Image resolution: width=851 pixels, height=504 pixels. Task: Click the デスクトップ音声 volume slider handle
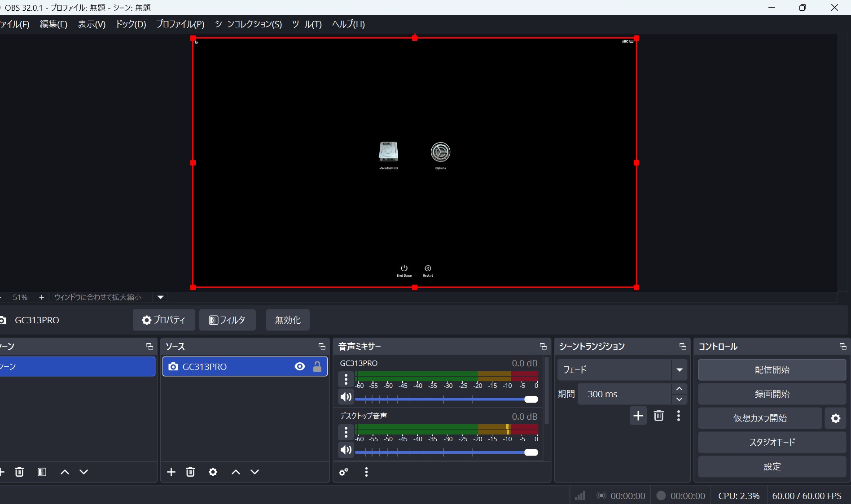[x=531, y=452]
